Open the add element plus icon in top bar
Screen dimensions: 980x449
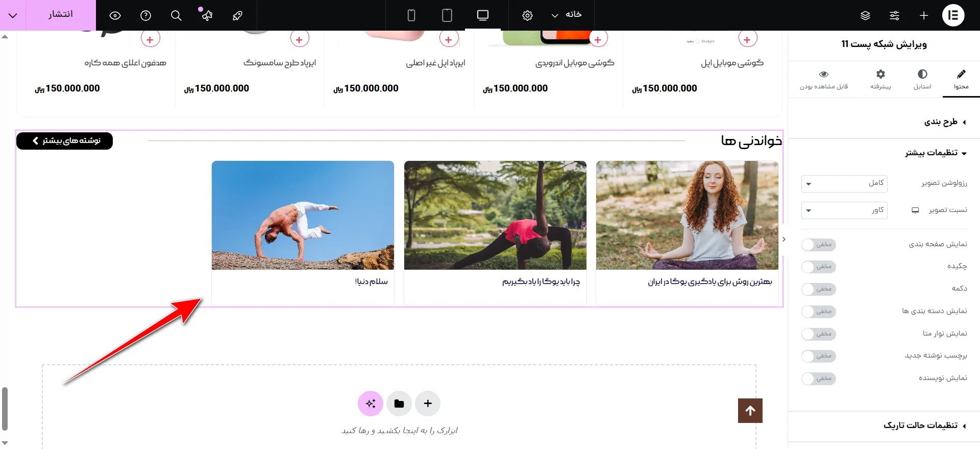click(x=923, y=15)
